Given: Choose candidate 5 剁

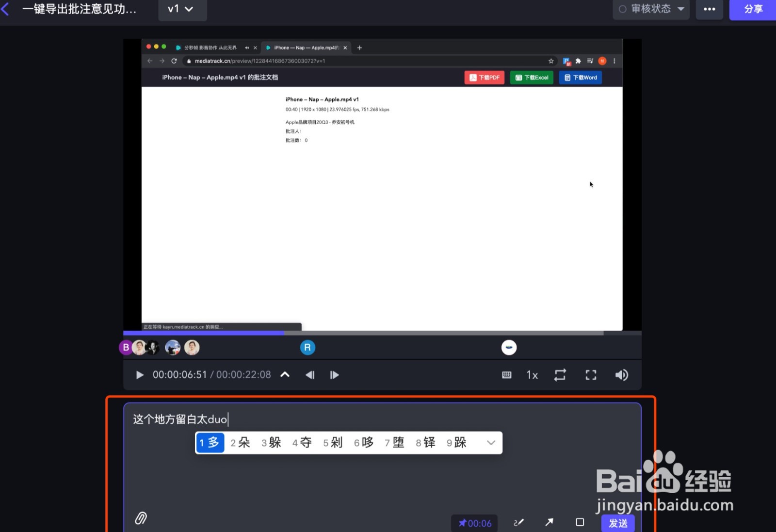Looking at the screenshot, I should coord(333,443).
